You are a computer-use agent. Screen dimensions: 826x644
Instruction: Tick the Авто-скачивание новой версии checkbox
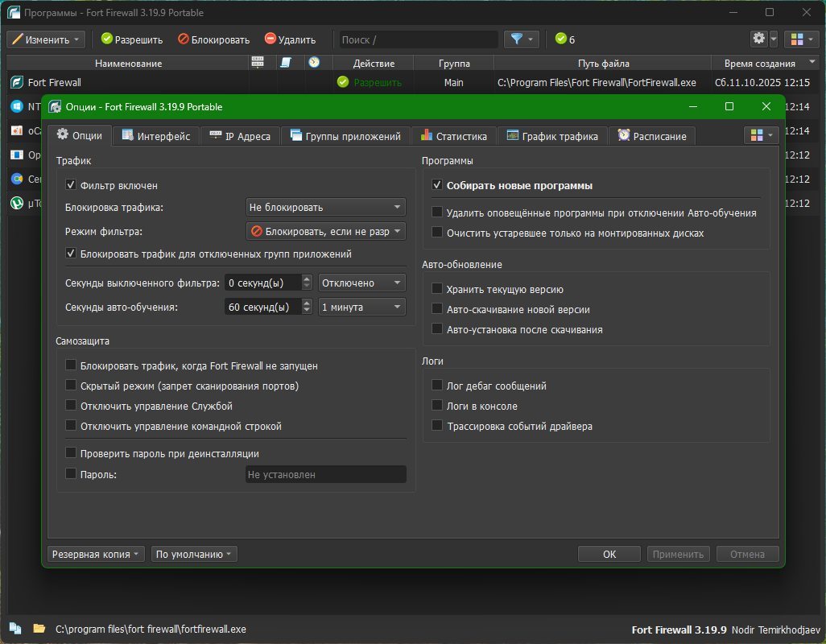(437, 309)
